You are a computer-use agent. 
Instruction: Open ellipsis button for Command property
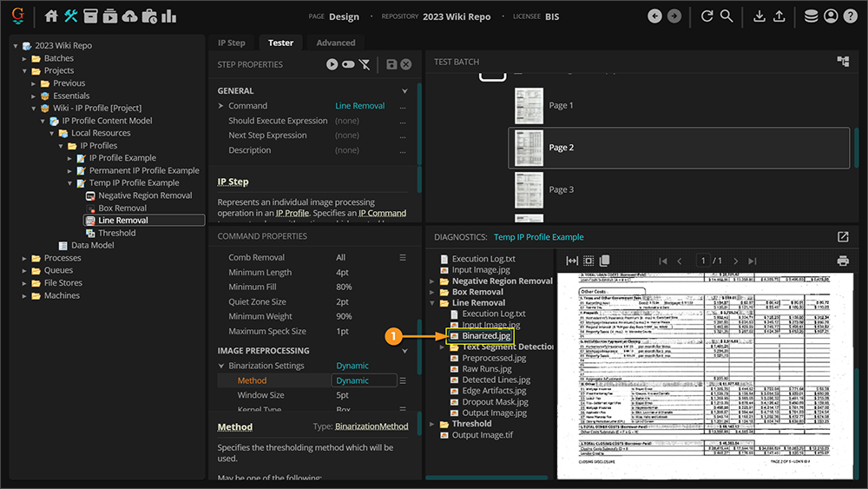[x=403, y=106]
